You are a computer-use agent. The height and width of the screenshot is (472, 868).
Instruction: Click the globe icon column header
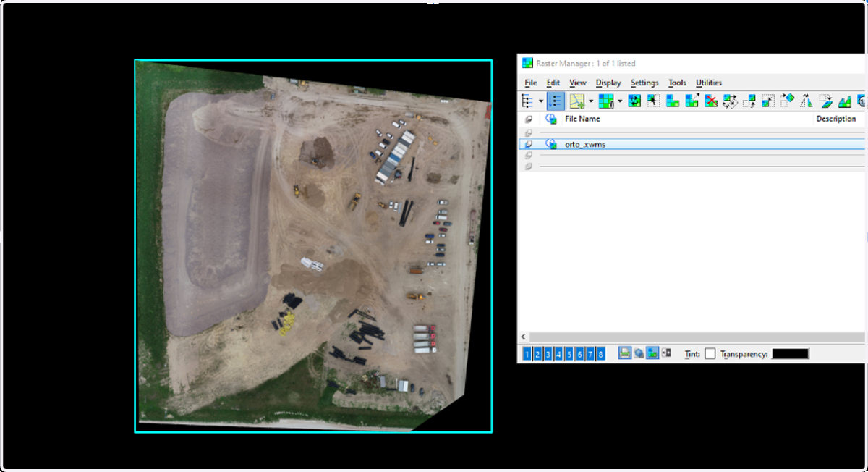[x=551, y=119]
